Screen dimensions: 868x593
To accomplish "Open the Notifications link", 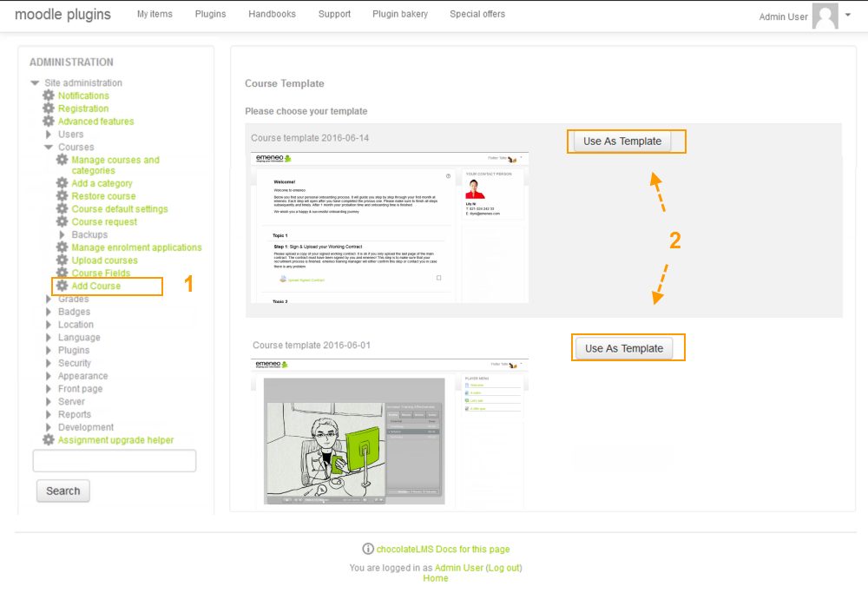I will [83, 96].
